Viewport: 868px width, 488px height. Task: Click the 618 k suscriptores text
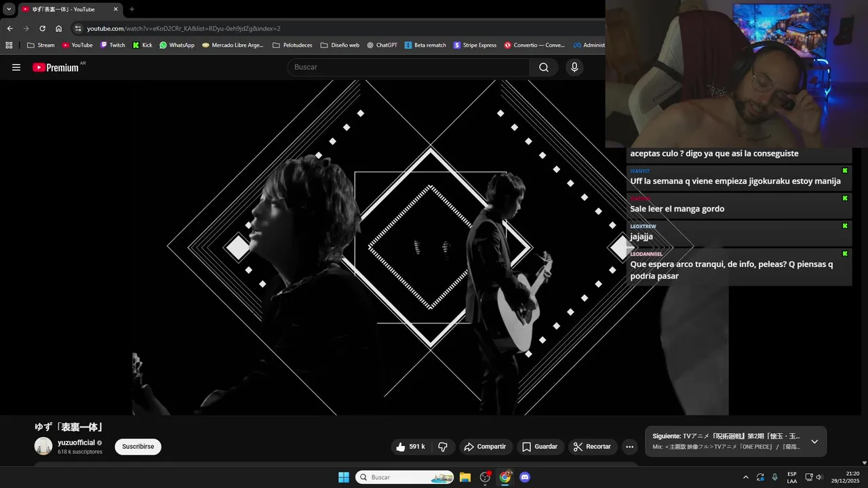[x=80, y=452]
